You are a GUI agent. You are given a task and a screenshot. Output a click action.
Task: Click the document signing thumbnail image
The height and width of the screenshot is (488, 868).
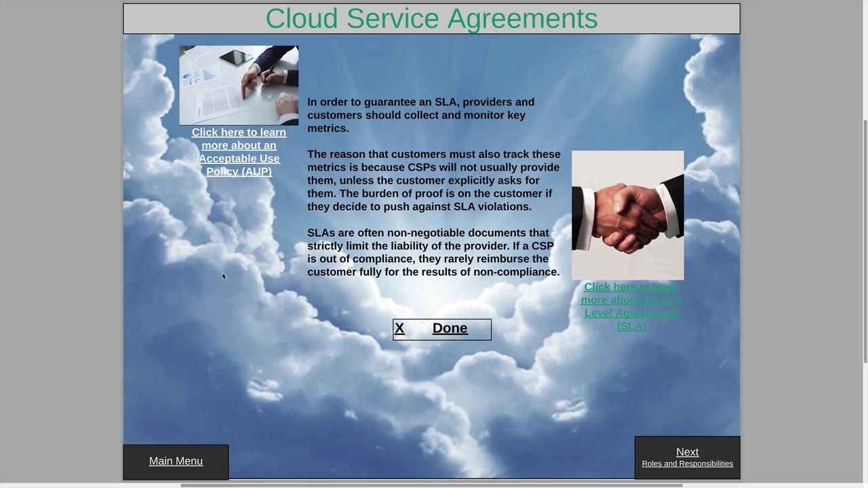239,85
